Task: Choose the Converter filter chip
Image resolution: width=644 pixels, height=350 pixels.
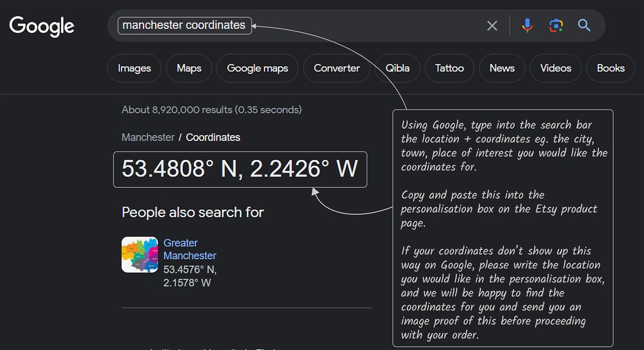Action: click(x=337, y=68)
